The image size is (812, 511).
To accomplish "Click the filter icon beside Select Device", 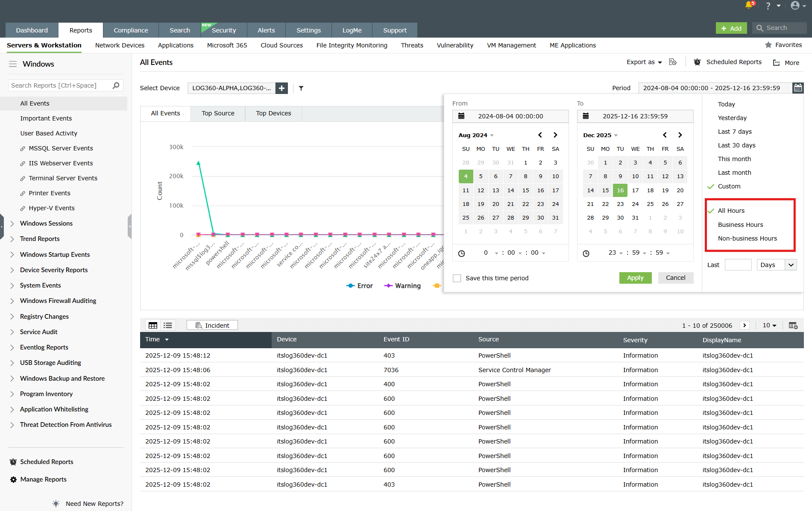I will coord(301,88).
